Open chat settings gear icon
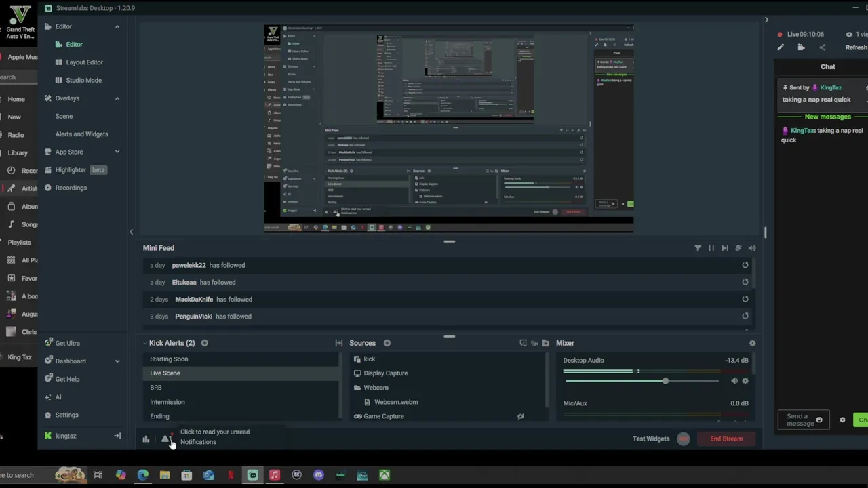This screenshot has width=868, height=488. coord(842,420)
